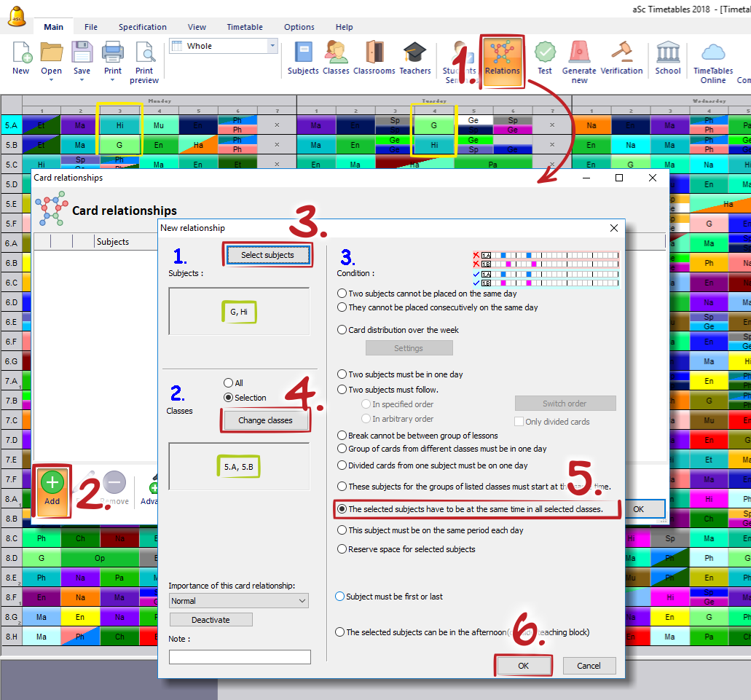The width and height of the screenshot is (751, 700).
Task: Switch to the Specification ribbon tab
Action: coord(143,27)
